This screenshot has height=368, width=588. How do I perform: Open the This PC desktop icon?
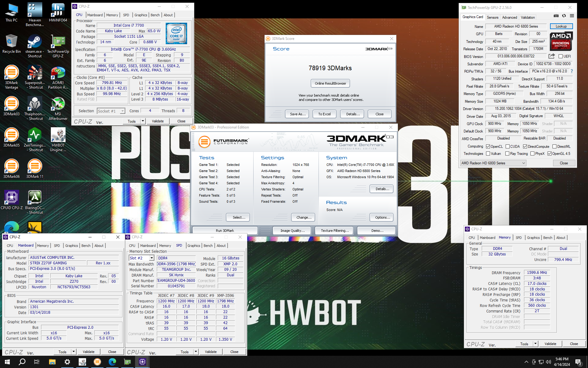(x=11, y=13)
